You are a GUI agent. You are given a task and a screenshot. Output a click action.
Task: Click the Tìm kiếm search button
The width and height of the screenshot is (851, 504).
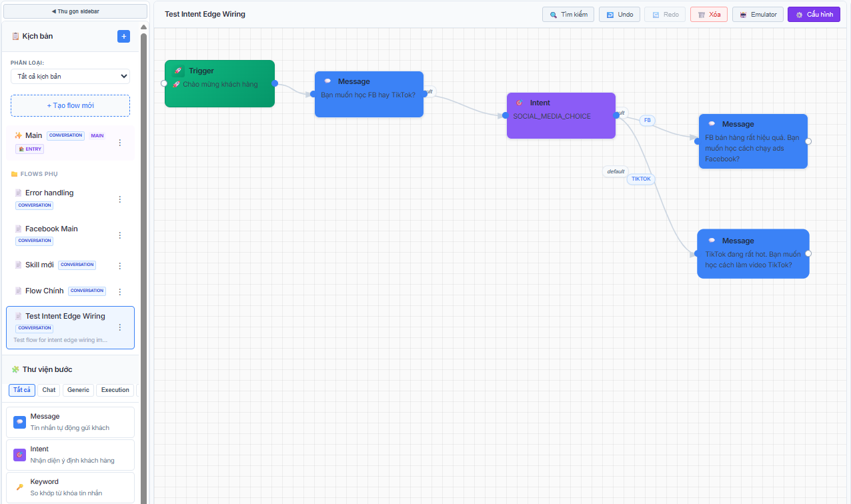click(x=568, y=15)
